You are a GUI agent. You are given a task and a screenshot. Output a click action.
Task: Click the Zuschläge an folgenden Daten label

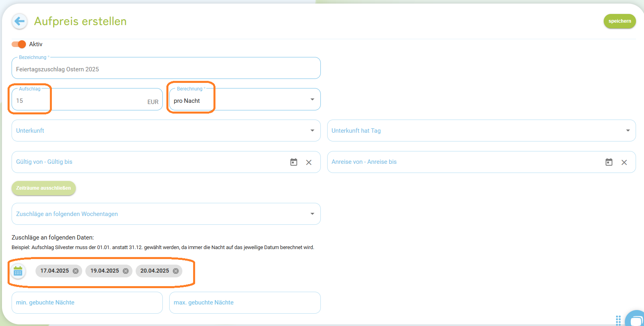[53, 238]
